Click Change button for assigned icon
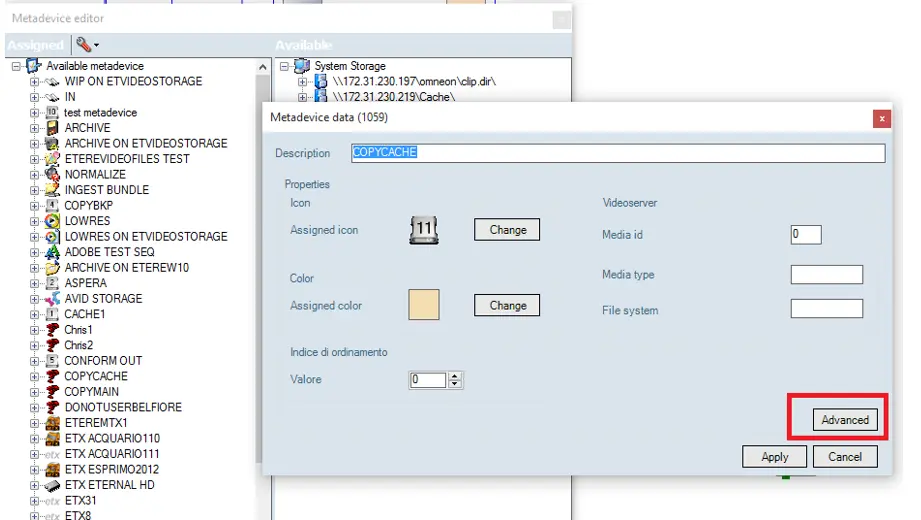921x520 pixels. [507, 230]
